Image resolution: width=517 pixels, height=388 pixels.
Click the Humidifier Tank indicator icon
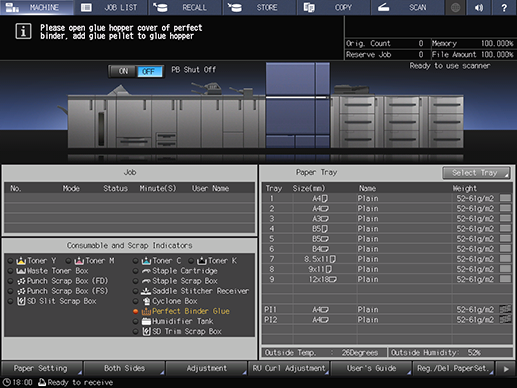(146, 321)
